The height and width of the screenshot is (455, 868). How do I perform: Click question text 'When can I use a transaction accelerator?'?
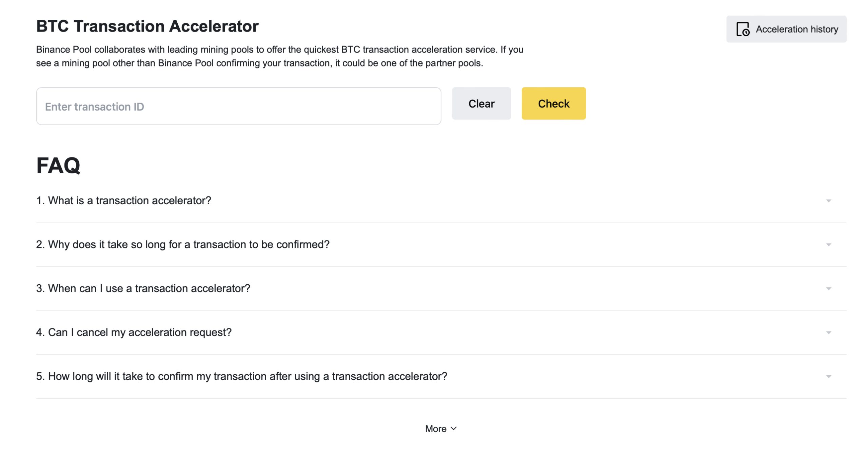(143, 288)
